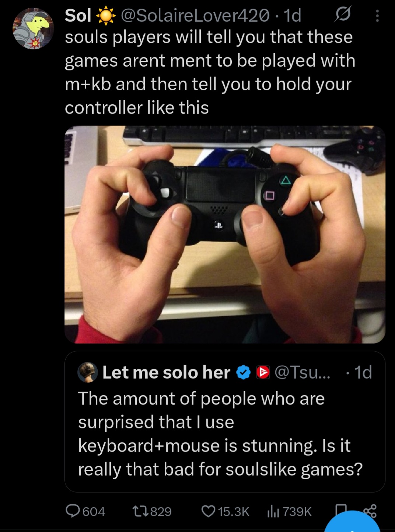Like the tweet with heart icon
Viewport: 395px width, 532px height.
click(208, 511)
